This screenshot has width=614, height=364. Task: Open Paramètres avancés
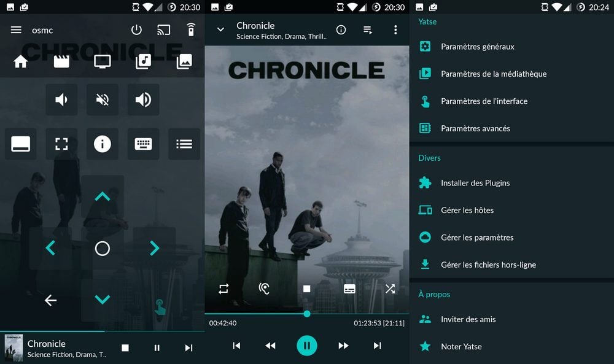point(512,128)
